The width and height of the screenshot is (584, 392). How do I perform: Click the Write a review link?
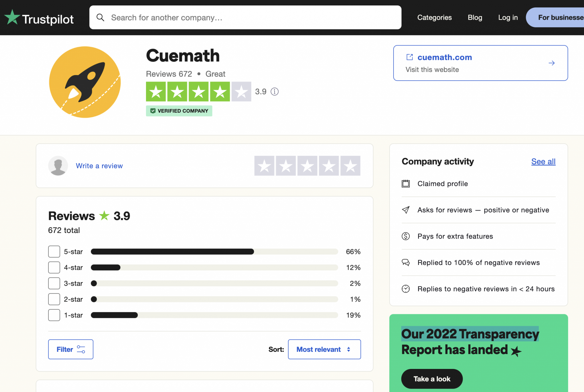(x=99, y=166)
